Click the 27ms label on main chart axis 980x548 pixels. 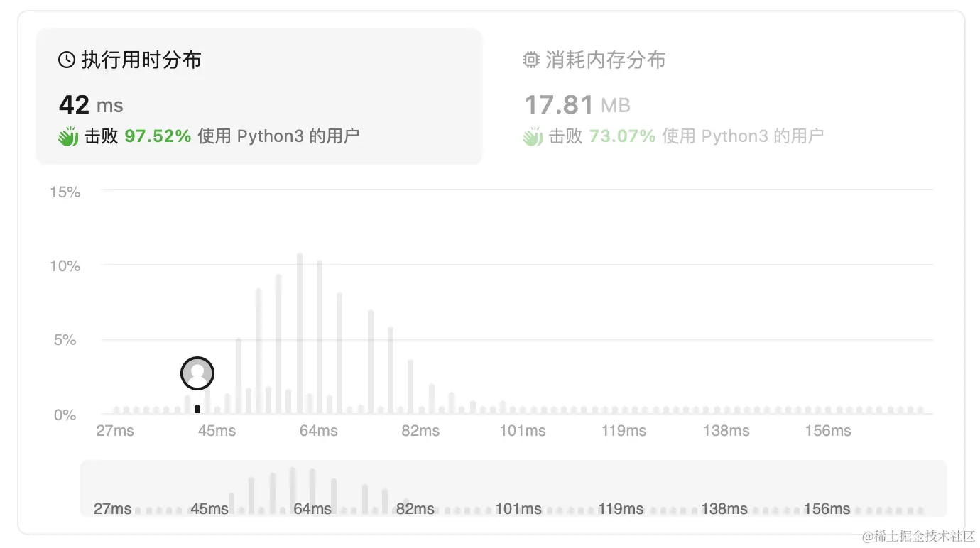tap(115, 431)
